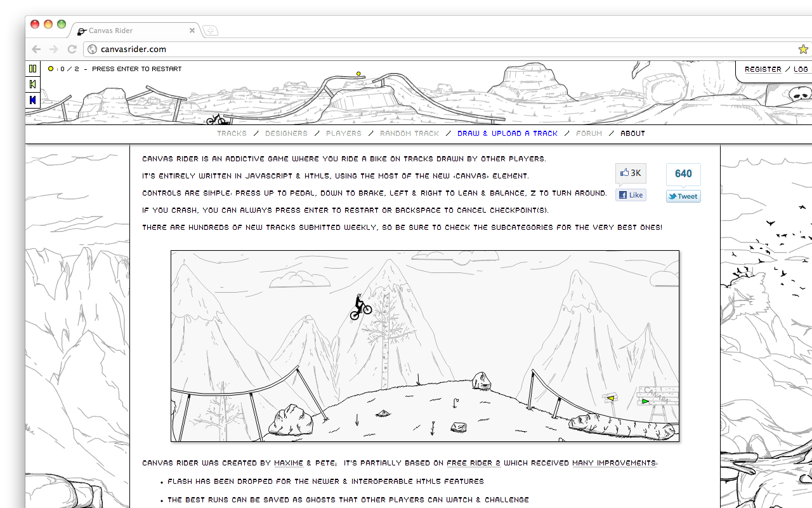Select the Canvas Rider browser tab
Viewport: 812px width, 508px height.
tap(136, 30)
